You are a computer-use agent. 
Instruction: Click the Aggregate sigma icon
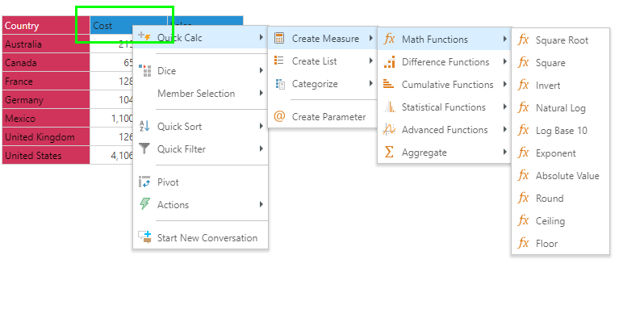tap(388, 152)
